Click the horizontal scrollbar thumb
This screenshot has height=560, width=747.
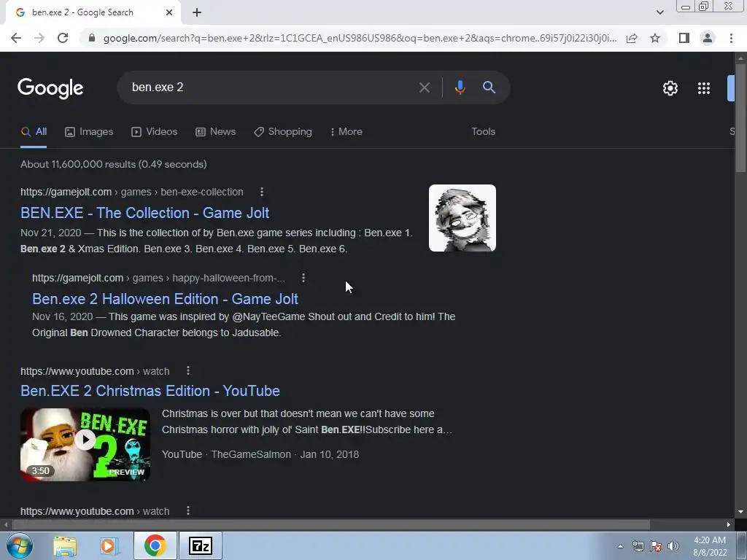pyautogui.click(x=331, y=525)
